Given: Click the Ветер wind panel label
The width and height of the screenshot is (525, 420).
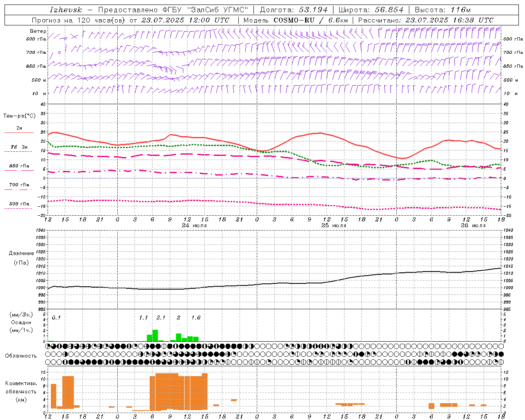Looking at the screenshot, I should coord(38,31).
